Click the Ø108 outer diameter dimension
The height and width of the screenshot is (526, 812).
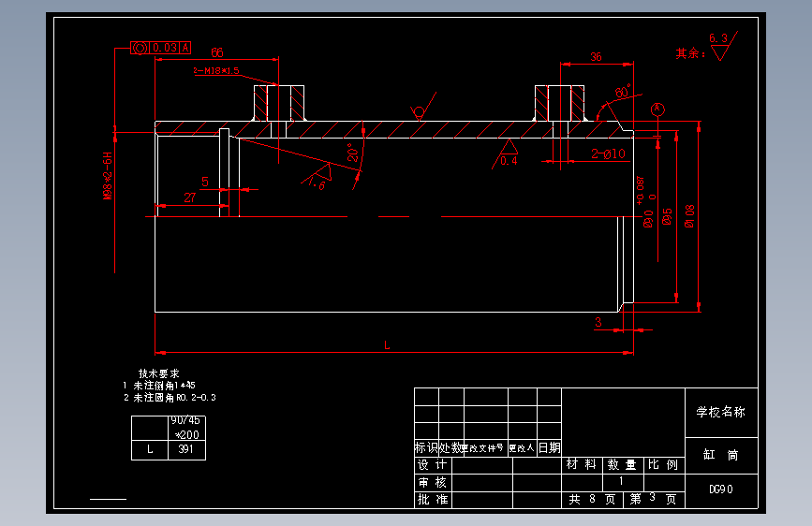(x=689, y=216)
